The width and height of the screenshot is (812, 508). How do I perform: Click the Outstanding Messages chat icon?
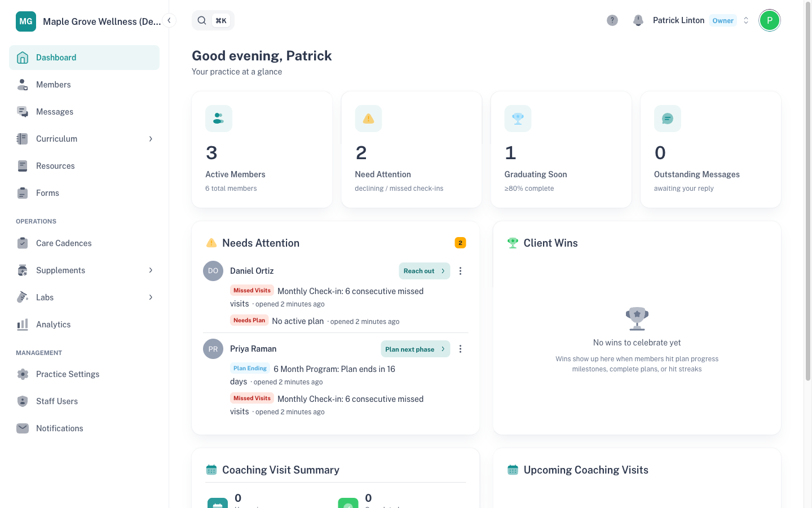(668, 119)
